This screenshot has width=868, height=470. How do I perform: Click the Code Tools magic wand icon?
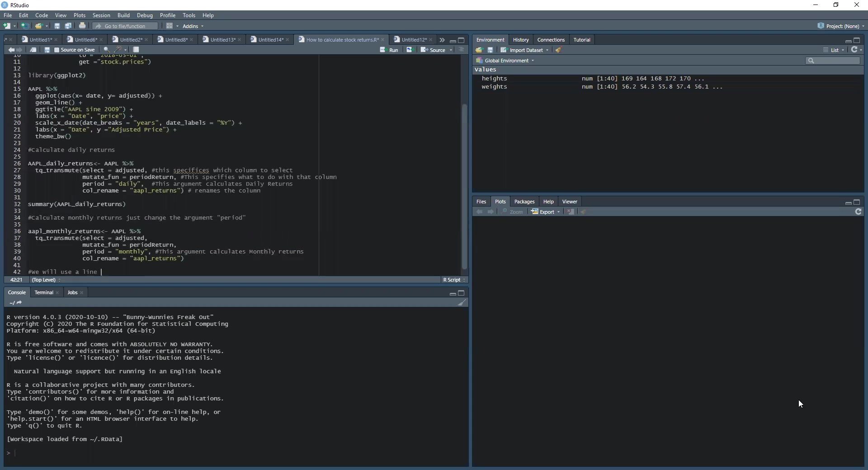point(118,50)
